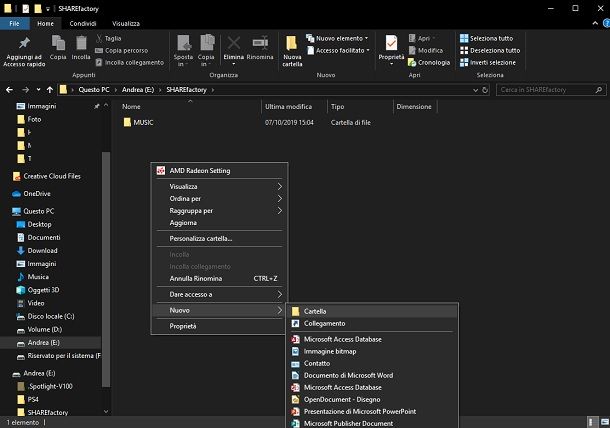The image size is (610, 428).
Task: Open OneDrive in the sidebar
Action: point(32,194)
